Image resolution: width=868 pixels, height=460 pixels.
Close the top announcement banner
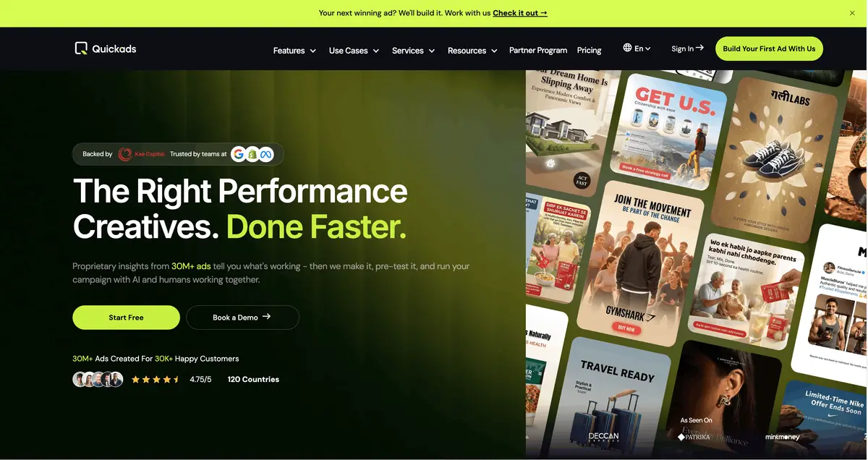[x=852, y=13]
